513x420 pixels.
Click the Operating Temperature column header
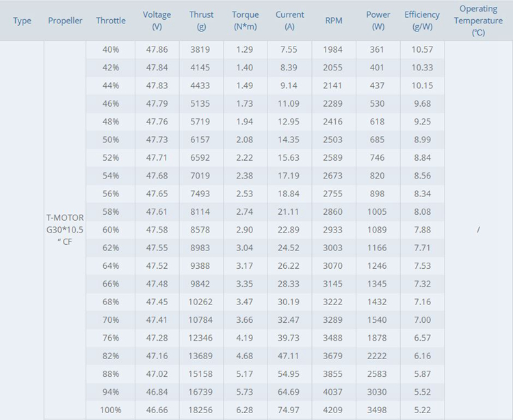[x=478, y=21]
